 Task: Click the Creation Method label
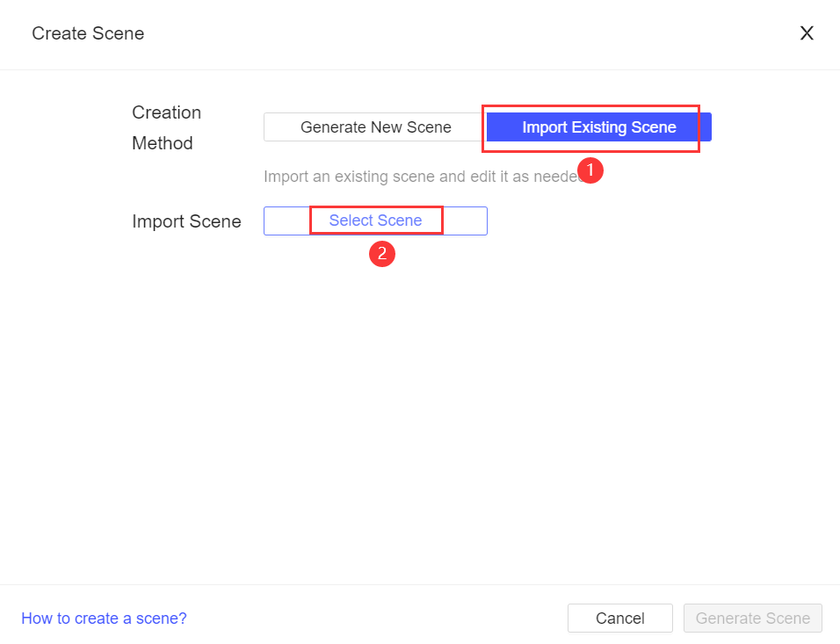166,127
